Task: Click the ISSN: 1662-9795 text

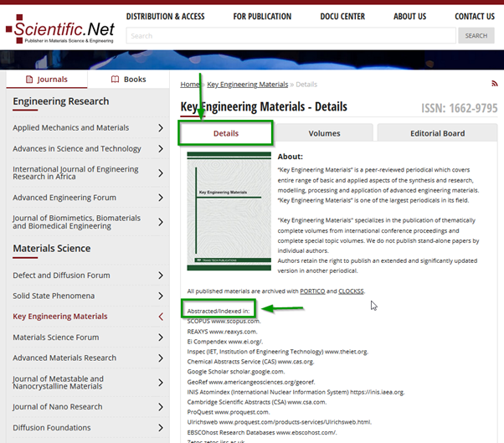Action: [460, 108]
